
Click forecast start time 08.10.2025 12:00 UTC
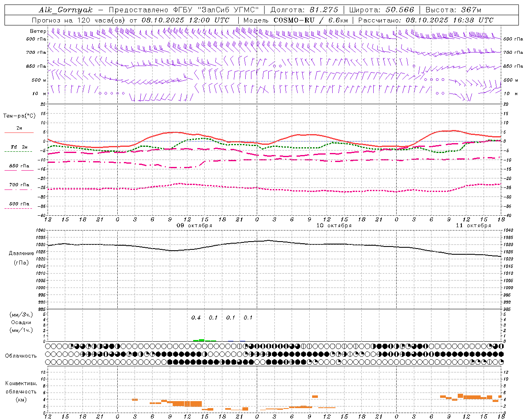pos(185,20)
